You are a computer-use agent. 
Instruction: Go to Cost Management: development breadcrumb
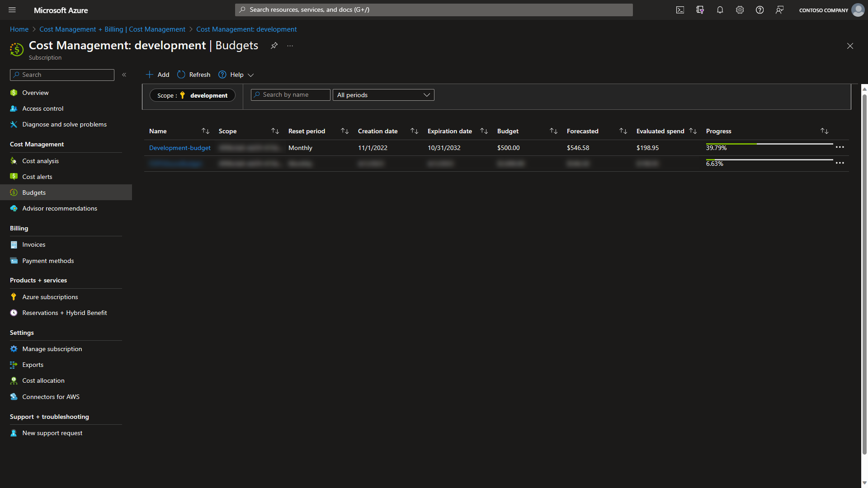246,29
